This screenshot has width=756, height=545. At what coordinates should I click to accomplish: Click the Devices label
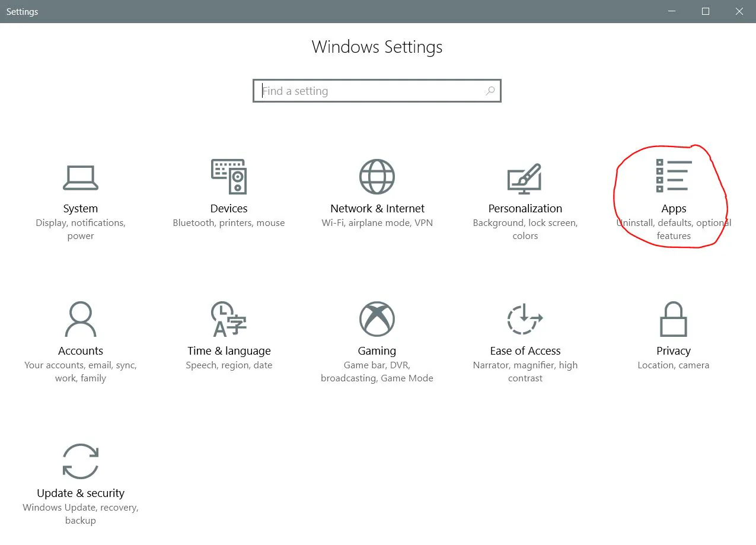point(229,209)
